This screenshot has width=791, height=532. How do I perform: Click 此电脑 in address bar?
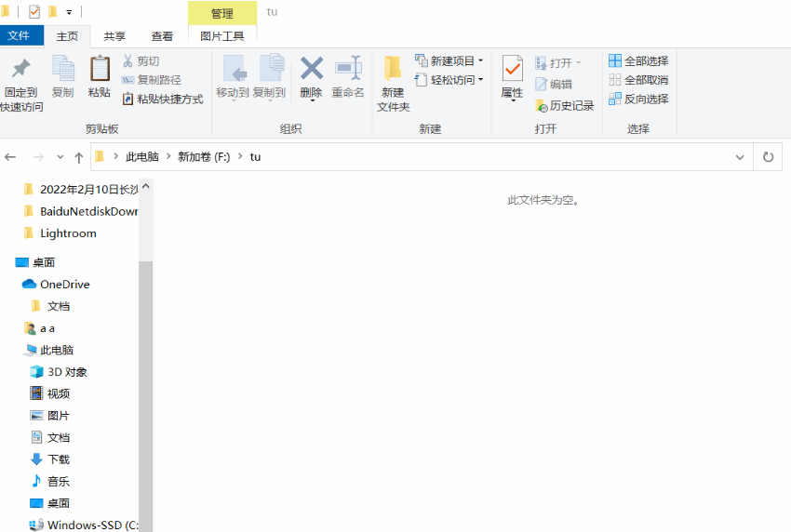(x=141, y=157)
